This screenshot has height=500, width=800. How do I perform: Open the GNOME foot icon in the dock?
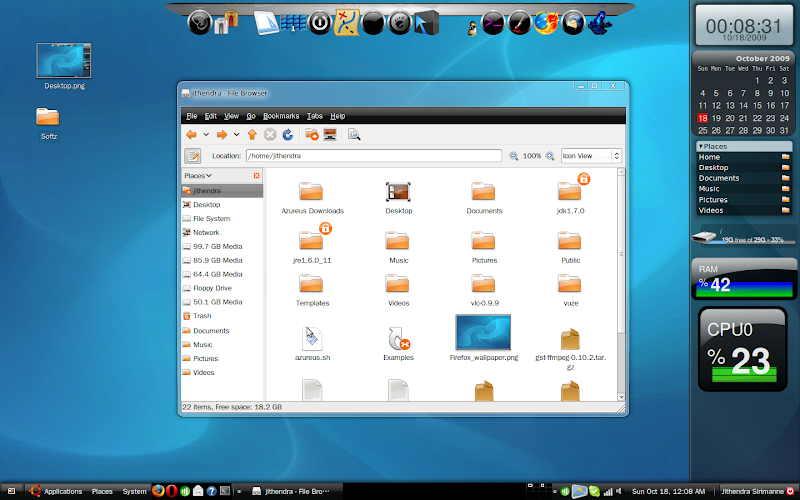tap(399, 23)
